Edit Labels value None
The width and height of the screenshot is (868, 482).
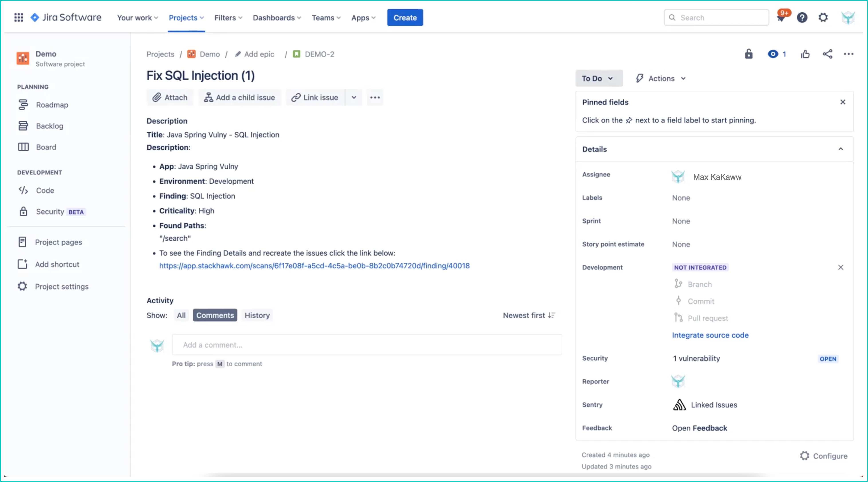pyautogui.click(x=681, y=198)
